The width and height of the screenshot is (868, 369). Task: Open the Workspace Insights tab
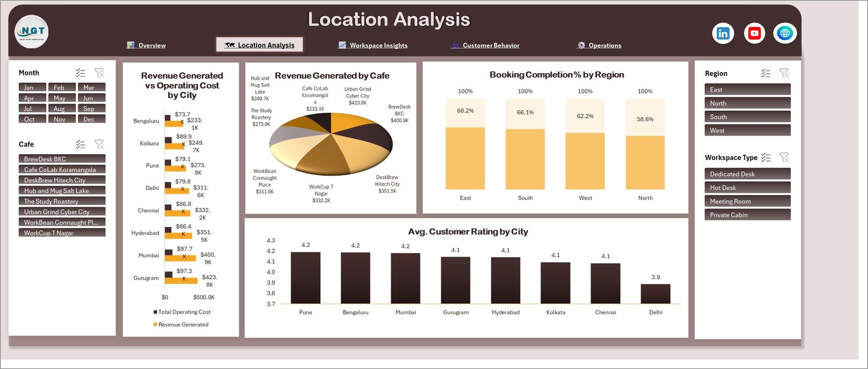pyautogui.click(x=373, y=45)
